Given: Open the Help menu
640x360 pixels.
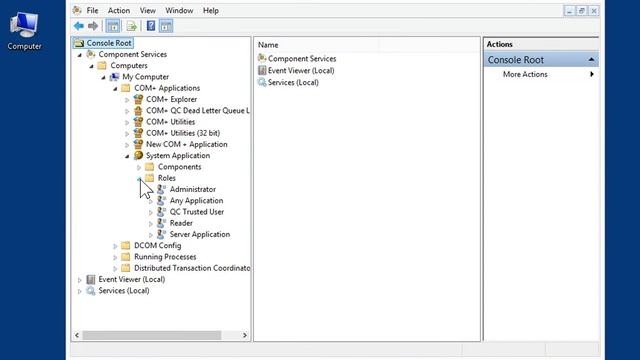Looking at the screenshot, I should click(211, 11).
